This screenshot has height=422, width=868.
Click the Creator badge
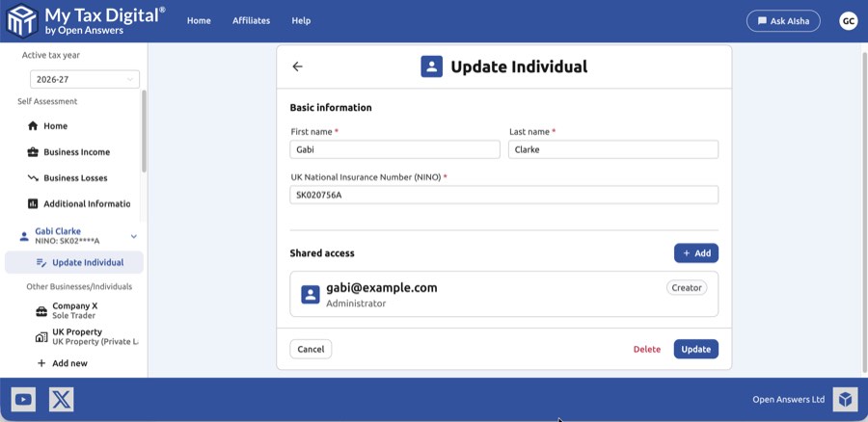687,288
